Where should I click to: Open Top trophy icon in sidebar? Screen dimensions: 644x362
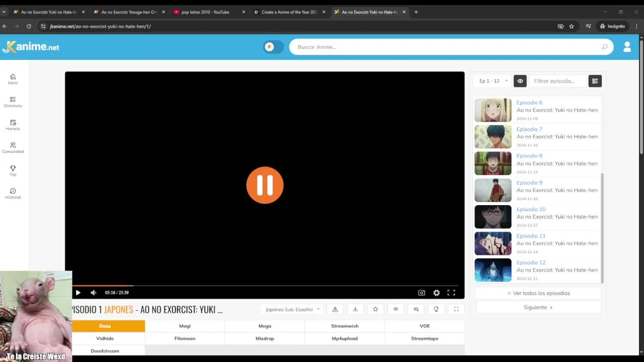(x=13, y=171)
